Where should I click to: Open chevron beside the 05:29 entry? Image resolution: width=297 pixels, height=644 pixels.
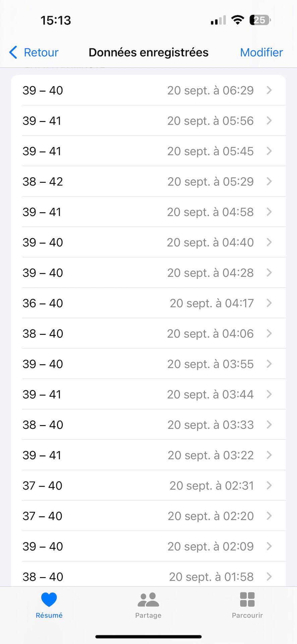click(x=269, y=181)
